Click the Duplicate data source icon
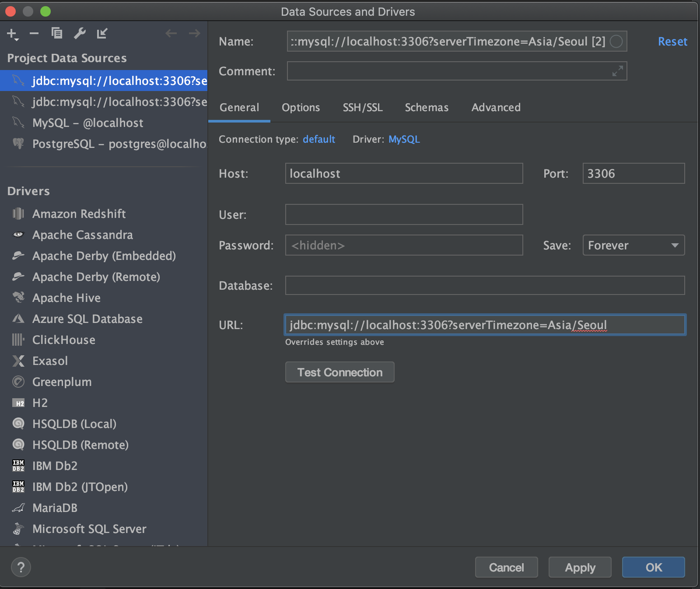 pos(57,33)
